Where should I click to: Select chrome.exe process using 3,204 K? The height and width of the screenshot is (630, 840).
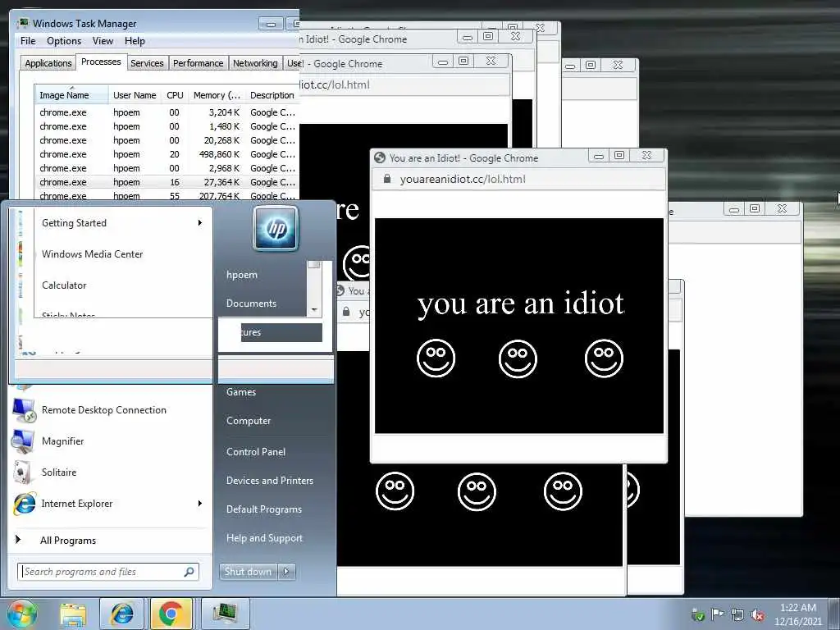167,112
